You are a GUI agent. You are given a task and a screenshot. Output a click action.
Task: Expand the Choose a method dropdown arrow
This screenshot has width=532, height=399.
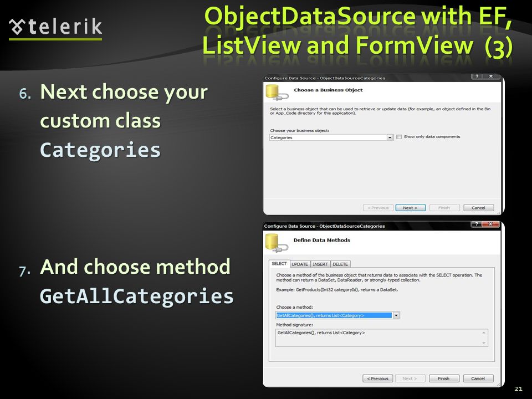(396, 315)
